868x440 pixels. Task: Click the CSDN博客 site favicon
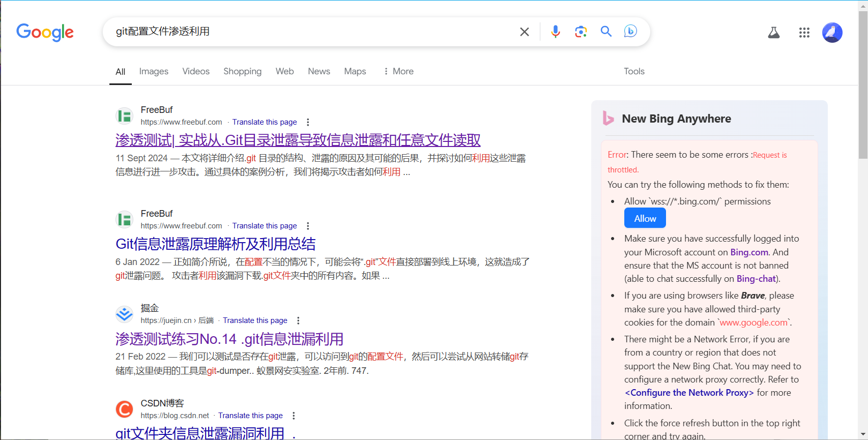(x=124, y=409)
